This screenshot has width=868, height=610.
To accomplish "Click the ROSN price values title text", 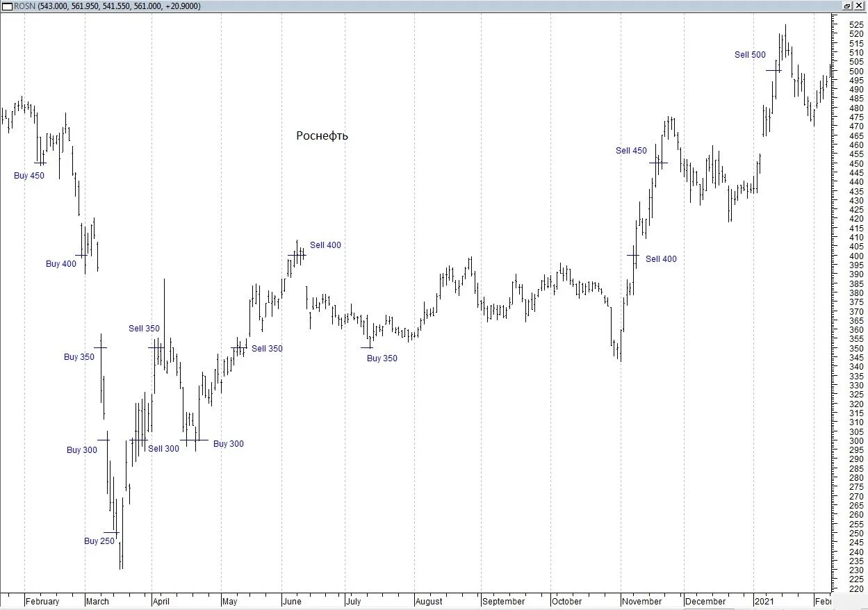I will coord(120,6).
